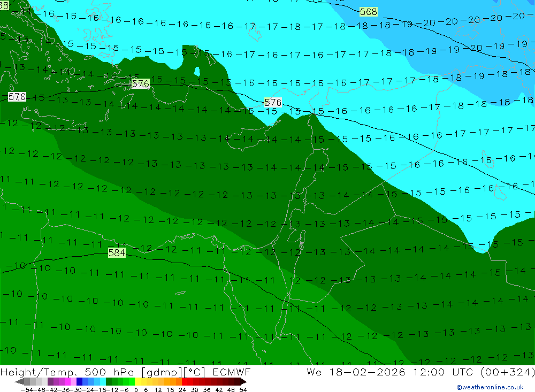Image resolution: width=535 pixels, height=392 pixels.
Task: Pick the bright red swatch above 24 in the legend
Action: (x=185, y=382)
